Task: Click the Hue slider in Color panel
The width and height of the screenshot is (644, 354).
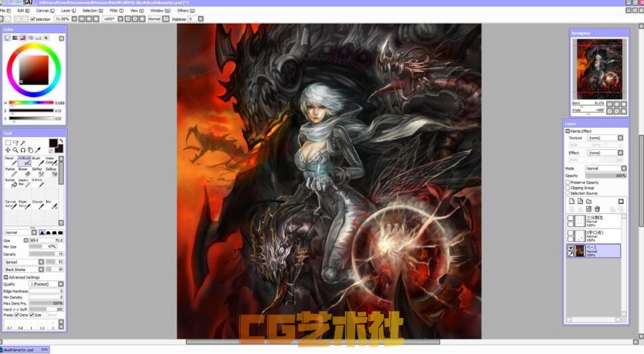Action: click(31, 103)
